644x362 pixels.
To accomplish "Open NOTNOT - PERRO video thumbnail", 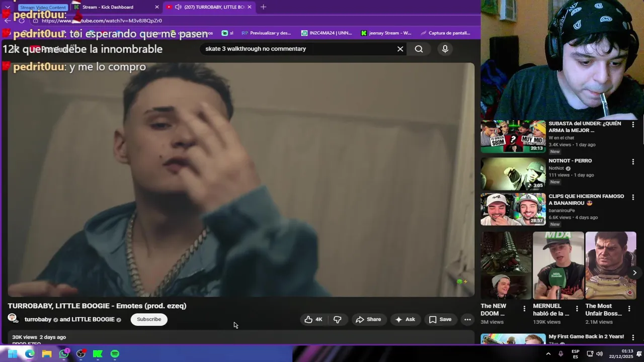I will point(513,173).
